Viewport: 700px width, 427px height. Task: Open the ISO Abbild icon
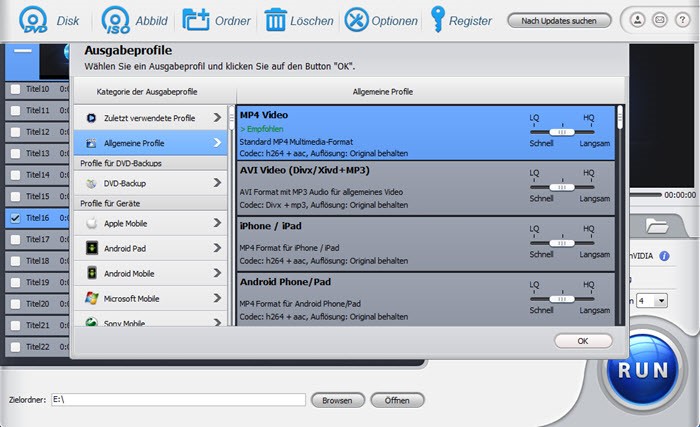(116, 20)
